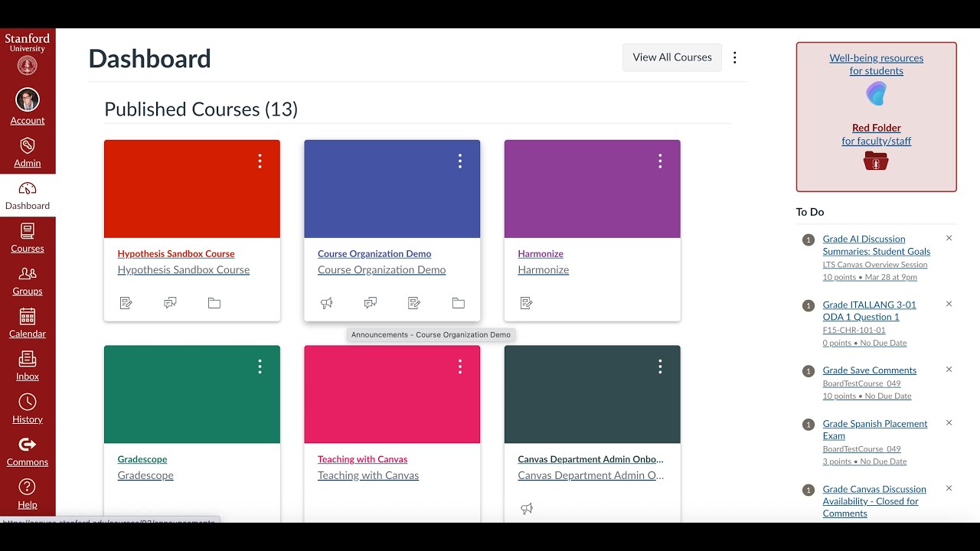Click F15-CHR-101-01 course text
This screenshot has height=551, width=980.
point(854,331)
